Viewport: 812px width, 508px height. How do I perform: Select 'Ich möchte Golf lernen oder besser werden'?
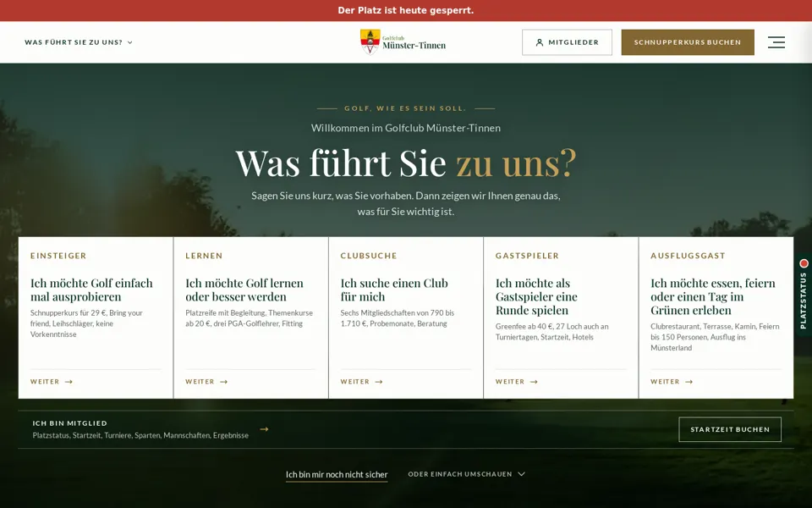pyautogui.click(x=244, y=290)
